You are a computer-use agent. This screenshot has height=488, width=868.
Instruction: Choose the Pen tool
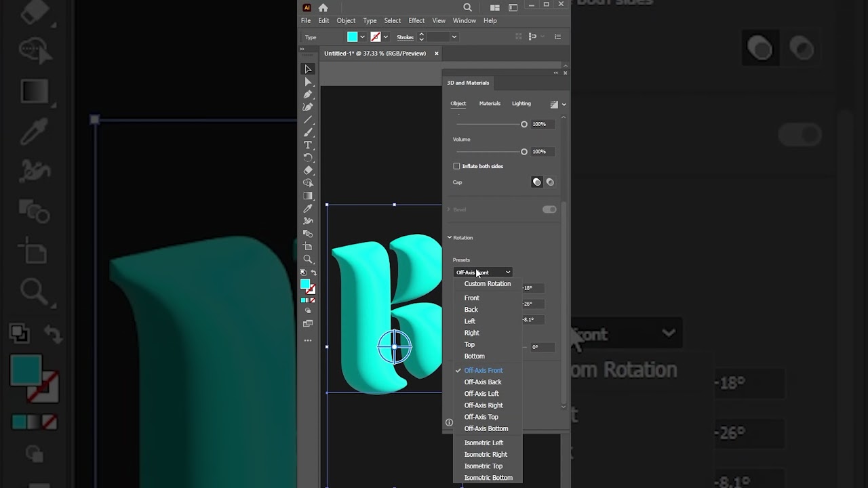(308, 94)
